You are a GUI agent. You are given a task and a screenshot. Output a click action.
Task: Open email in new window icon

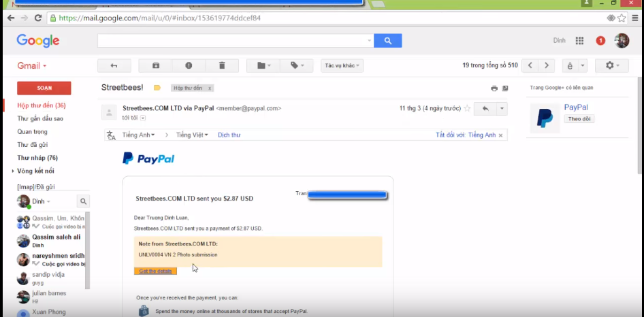pos(505,88)
